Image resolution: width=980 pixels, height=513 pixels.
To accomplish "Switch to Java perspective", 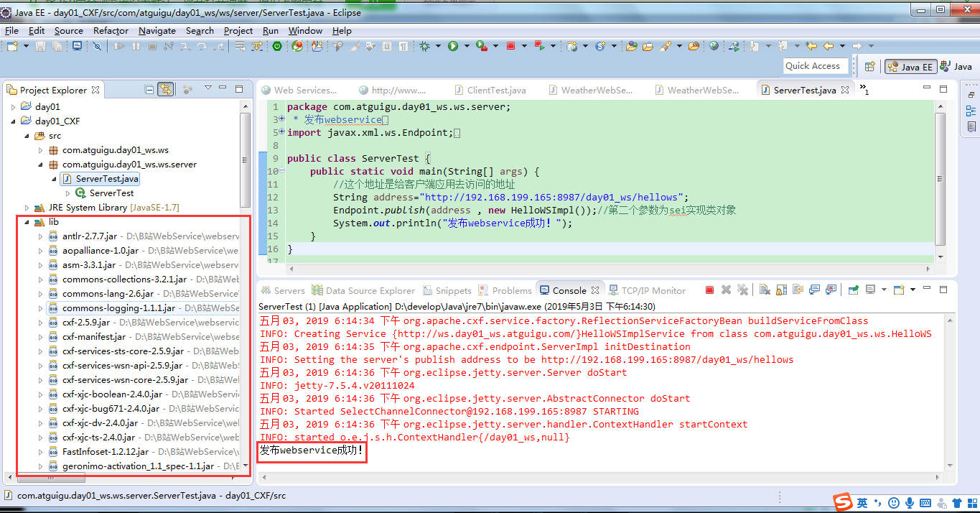I will click(x=956, y=66).
